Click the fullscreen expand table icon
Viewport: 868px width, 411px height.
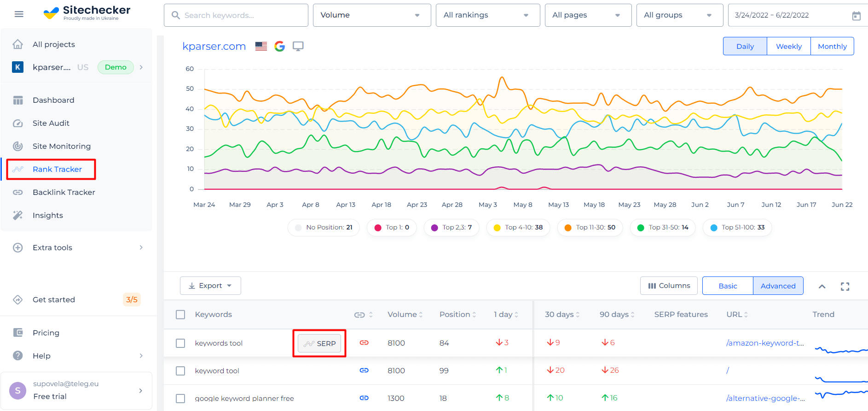click(845, 287)
